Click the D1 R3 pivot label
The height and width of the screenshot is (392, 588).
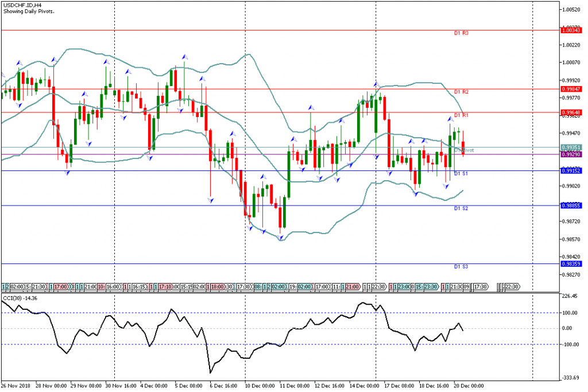461,33
